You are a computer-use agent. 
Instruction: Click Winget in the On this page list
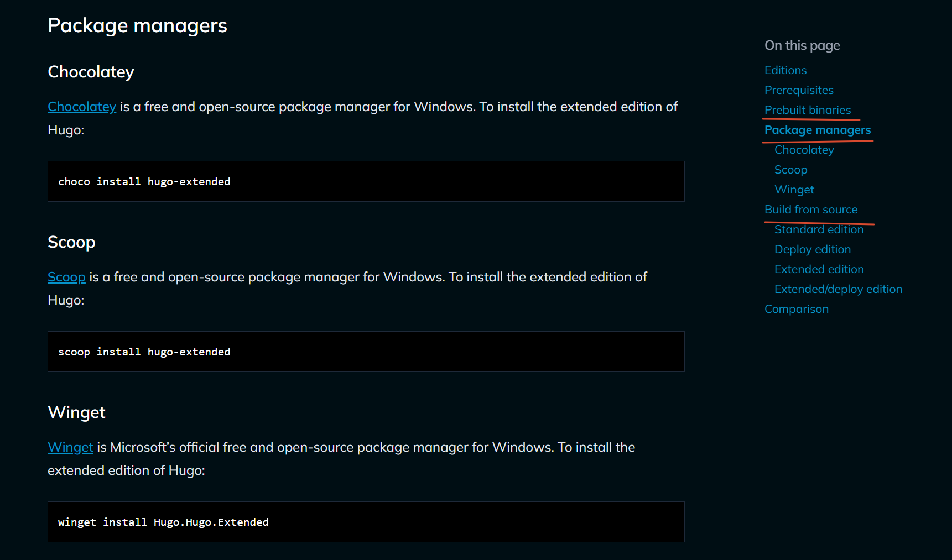pyautogui.click(x=794, y=190)
